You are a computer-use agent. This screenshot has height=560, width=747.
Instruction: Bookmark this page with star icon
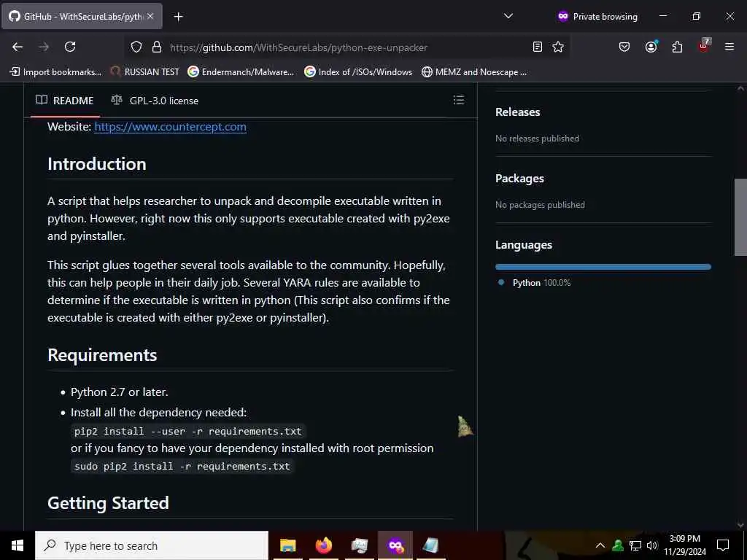tap(558, 47)
